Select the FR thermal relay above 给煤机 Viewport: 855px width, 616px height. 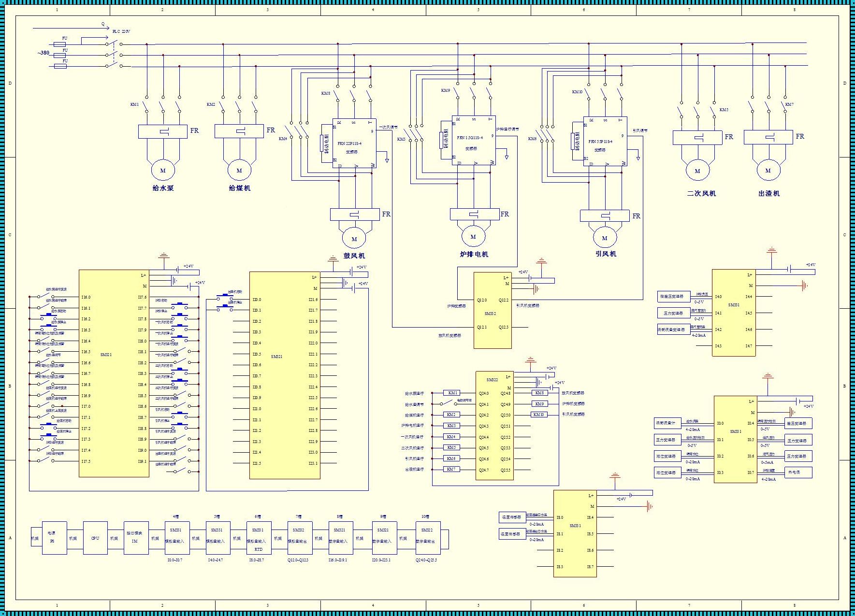[239, 131]
